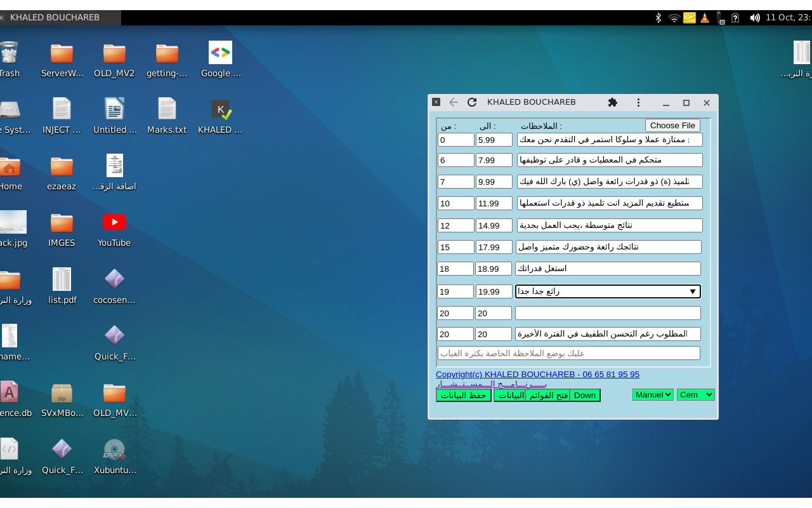Focus the 'to' field containing 9.99
812x508 pixels.
click(494, 182)
